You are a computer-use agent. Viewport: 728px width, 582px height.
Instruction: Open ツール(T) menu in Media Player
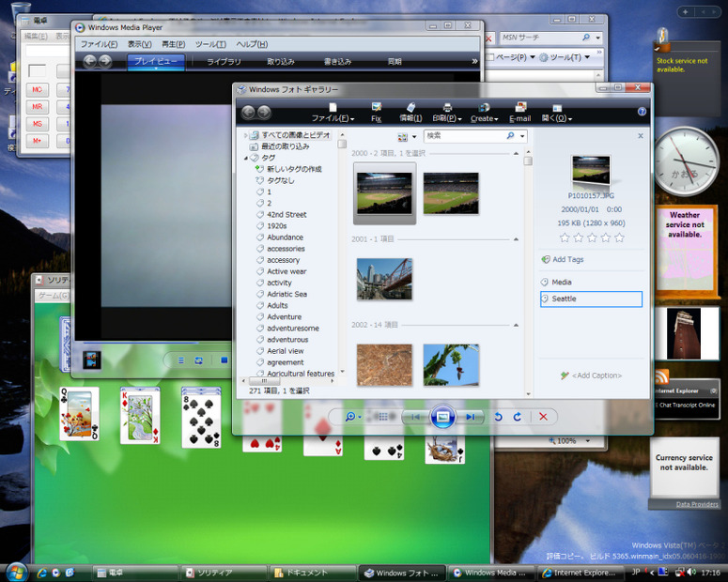coord(210,44)
